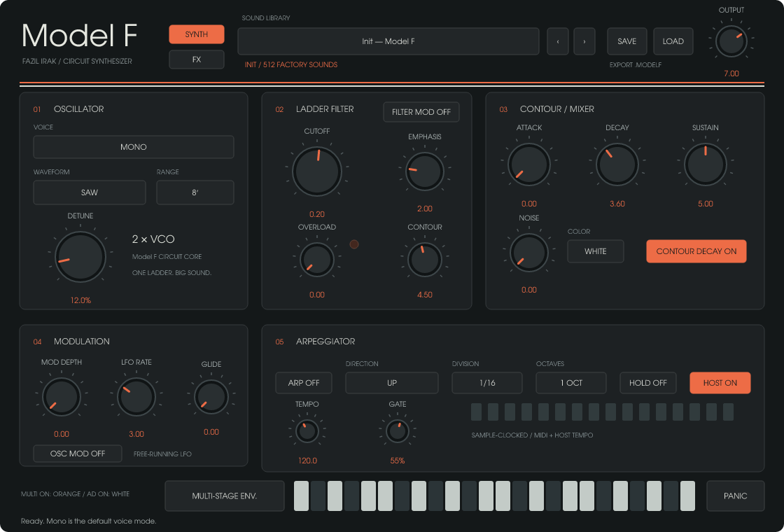Click the '2 × VCO' label
The width and height of the screenshot is (784, 532).
(x=153, y=239)
